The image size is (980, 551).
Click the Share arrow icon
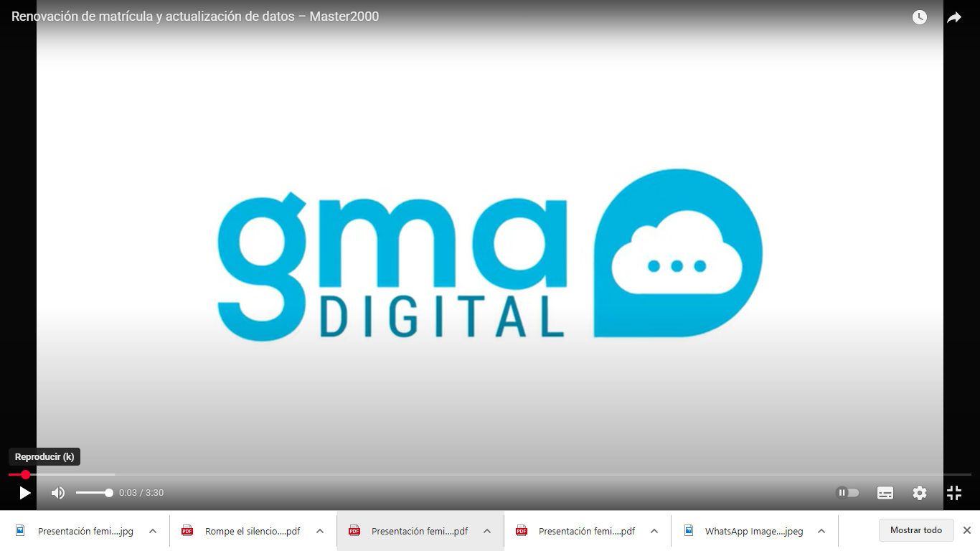pyautogui.click(x=954, y=17)
